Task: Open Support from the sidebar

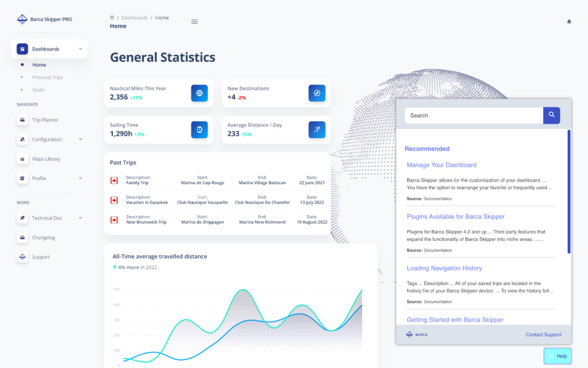Action: 41,257
